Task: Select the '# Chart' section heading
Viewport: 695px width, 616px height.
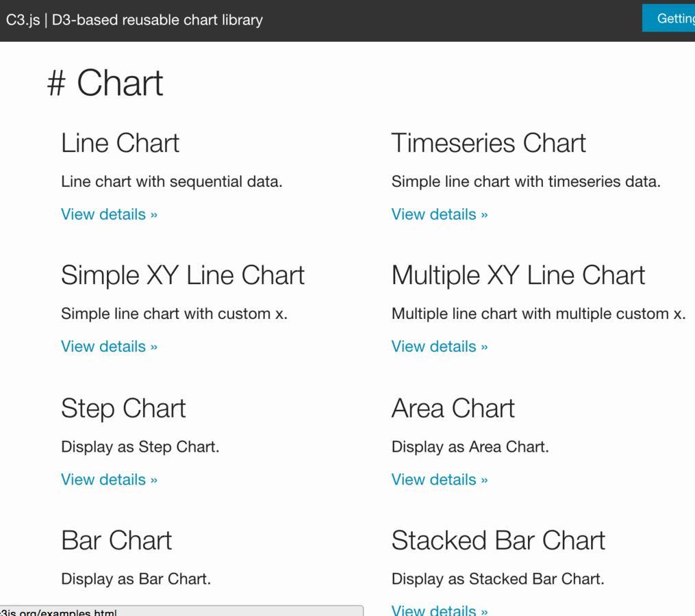Action: 105,83
